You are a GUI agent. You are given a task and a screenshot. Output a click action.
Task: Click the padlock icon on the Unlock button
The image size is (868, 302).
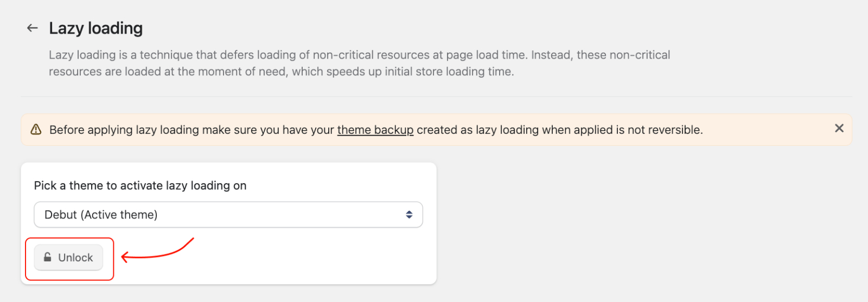[x=48, y=257]
